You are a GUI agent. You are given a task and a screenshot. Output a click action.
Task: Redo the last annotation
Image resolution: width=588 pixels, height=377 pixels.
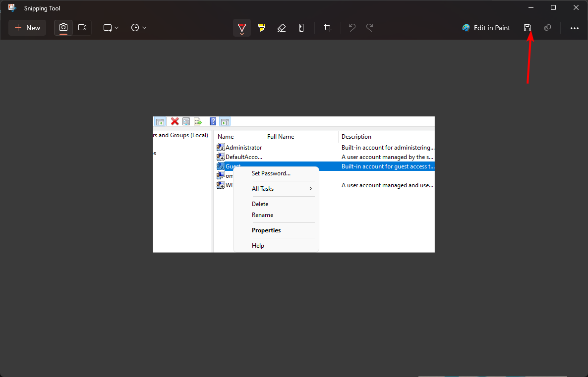[x=369, y=28]
